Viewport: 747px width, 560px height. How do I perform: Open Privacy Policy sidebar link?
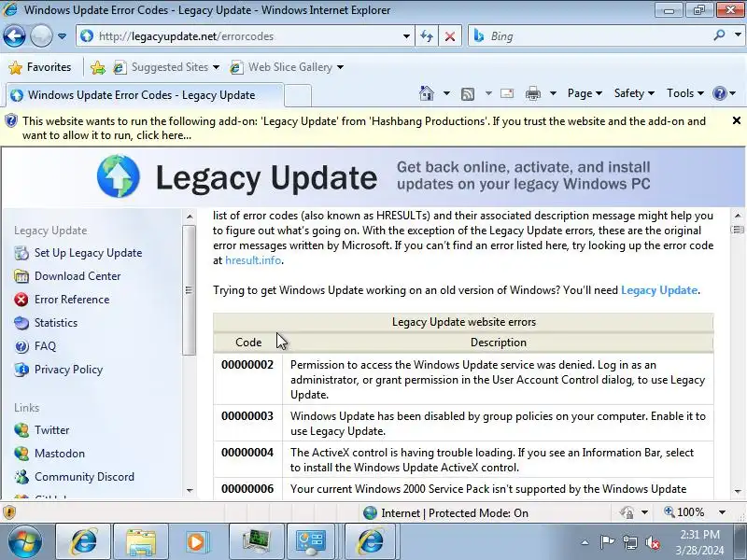coord(68,370)
